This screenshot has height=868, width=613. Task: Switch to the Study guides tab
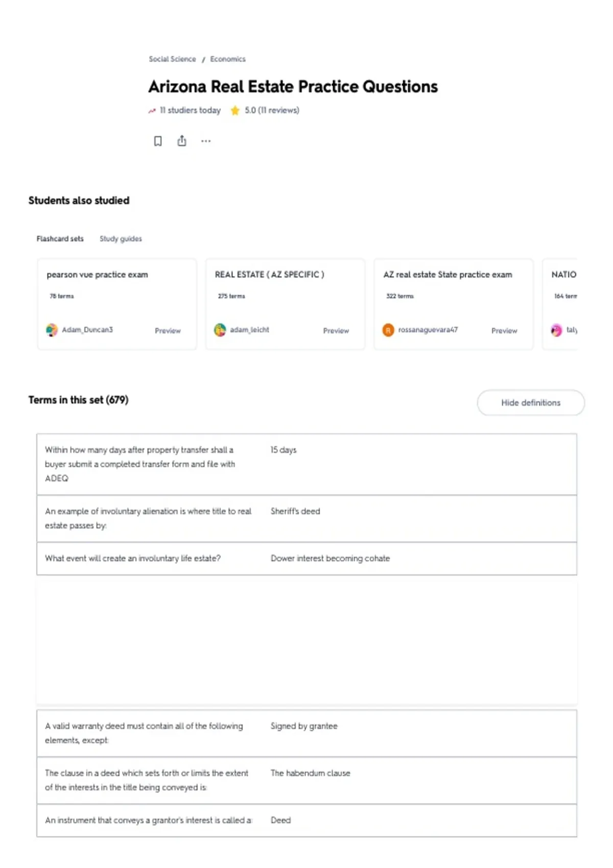pyautogui.click(x=121, y=238)
